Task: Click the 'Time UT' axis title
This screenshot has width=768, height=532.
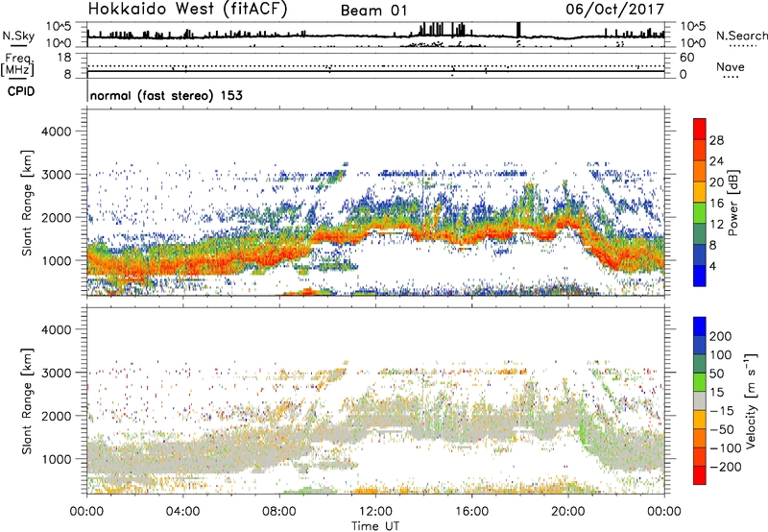Action: coord(375,526)
